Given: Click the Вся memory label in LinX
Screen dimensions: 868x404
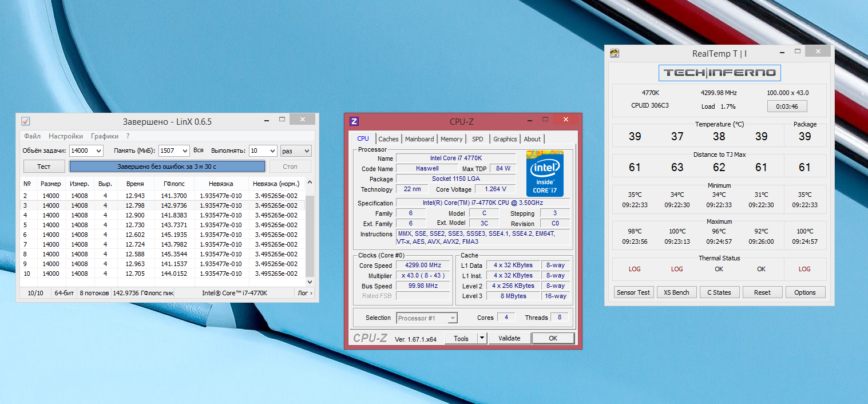Looking at the screenshot, I should click(199, 150).
